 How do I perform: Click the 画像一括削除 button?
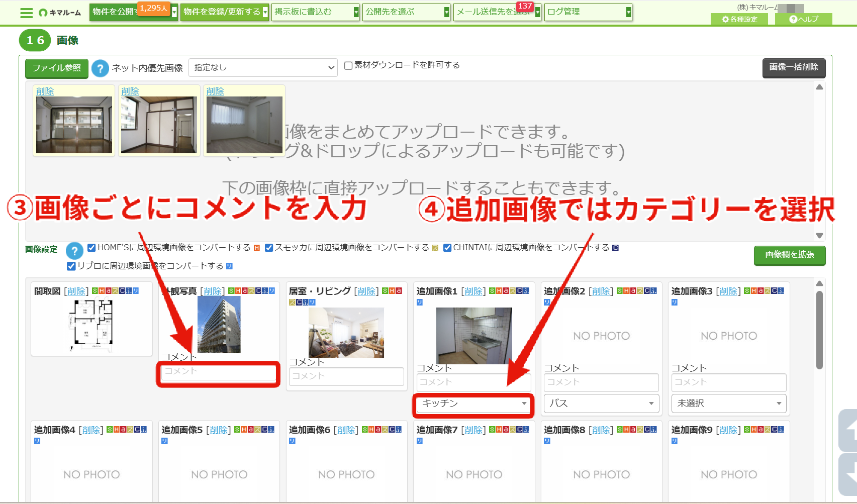pos(794,67)
